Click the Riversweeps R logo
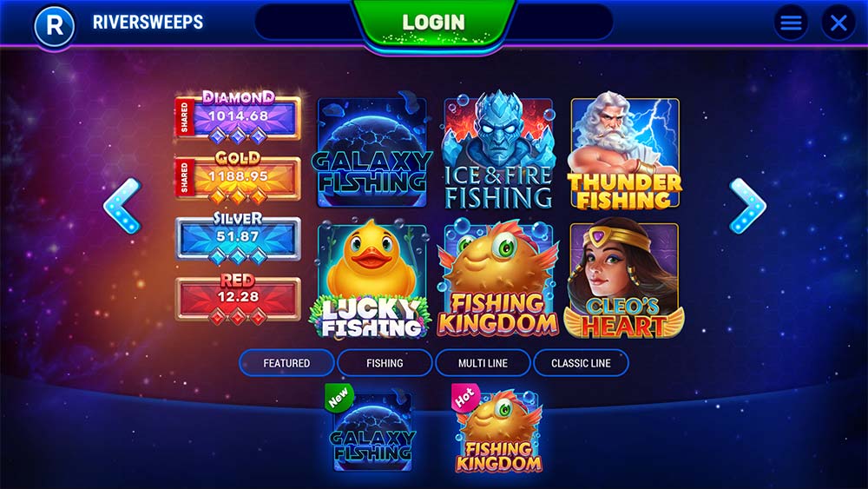 (x=54, y=25)
